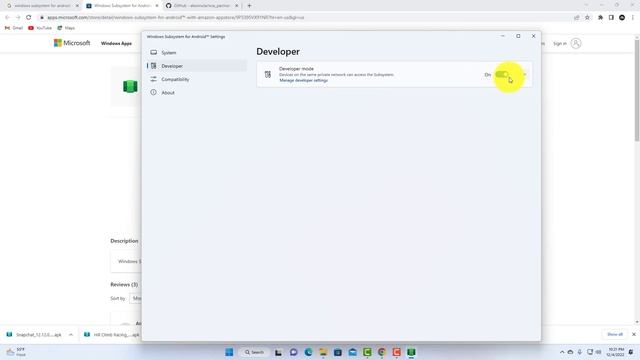
Task: Click the green Android subsystem app icon on the page
Action: [x=130, y=87]
